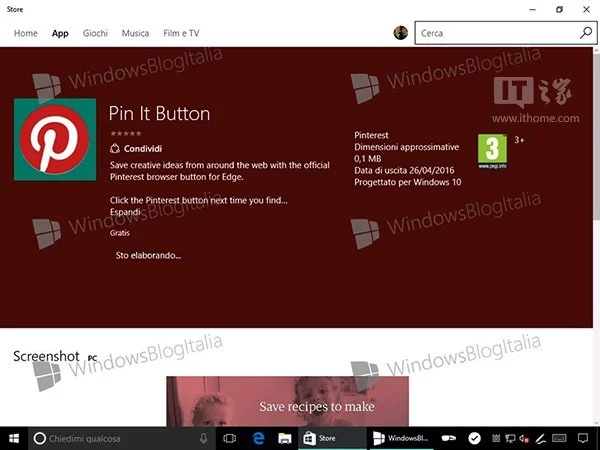Click the Condividi share icon
Screen dimensions: 600x450
(x=115, y=148)
